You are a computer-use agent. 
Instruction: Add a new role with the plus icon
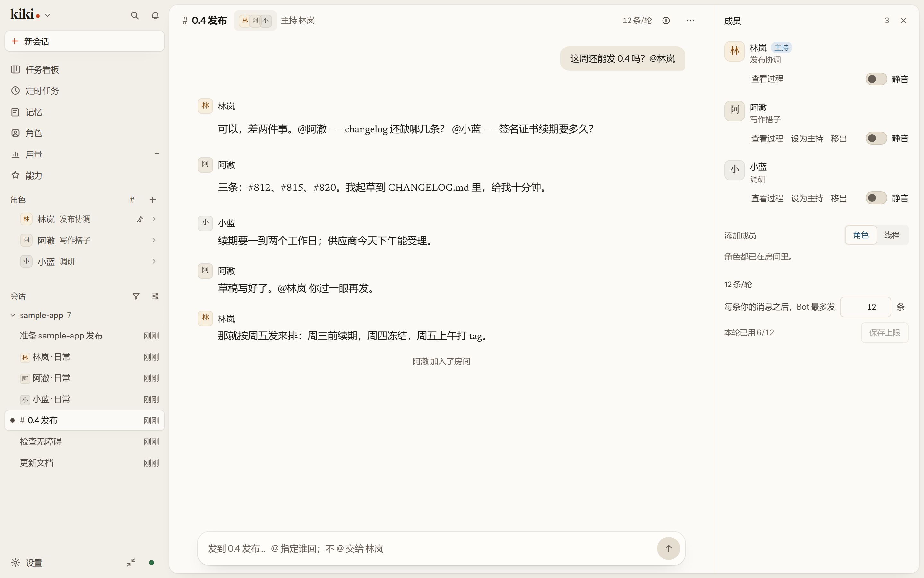pos(153,199)
